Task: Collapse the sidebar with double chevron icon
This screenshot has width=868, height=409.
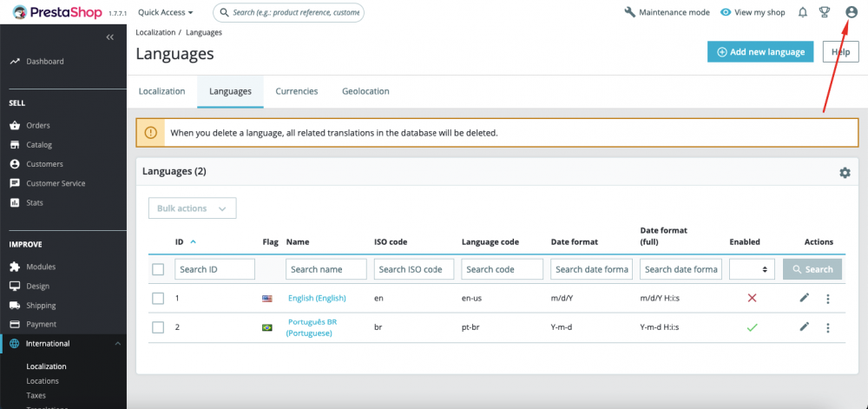Action: point(110,37)
